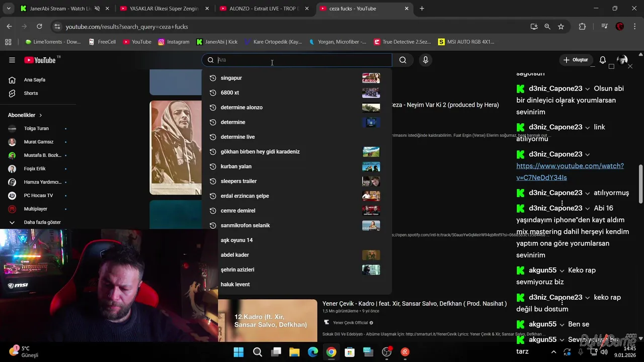Open Tolga Turan subscription channel
The image size is (644, 362).
point(36,128)
